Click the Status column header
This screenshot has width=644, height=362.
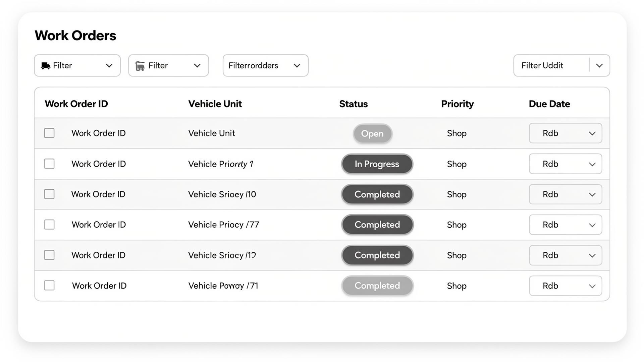[354, 104]
